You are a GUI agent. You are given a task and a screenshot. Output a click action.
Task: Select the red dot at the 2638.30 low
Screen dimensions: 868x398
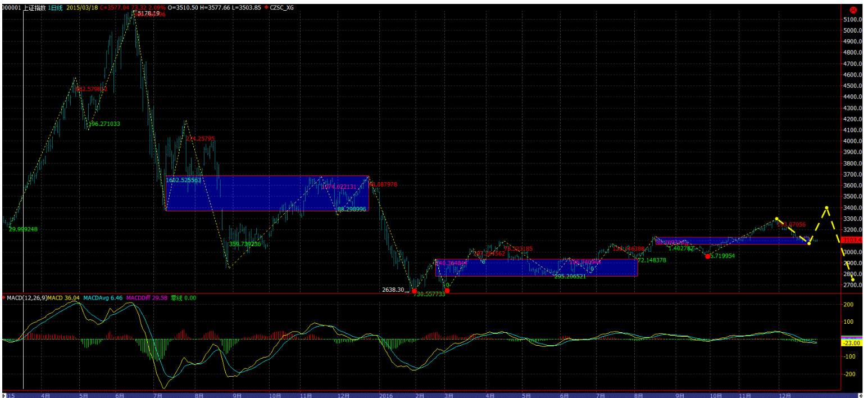point(414,291)
